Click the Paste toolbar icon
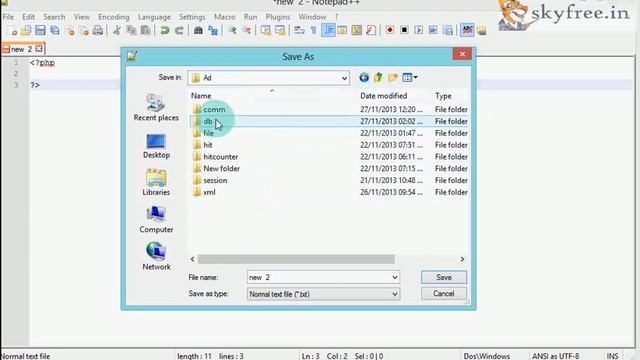 point(145,31)
